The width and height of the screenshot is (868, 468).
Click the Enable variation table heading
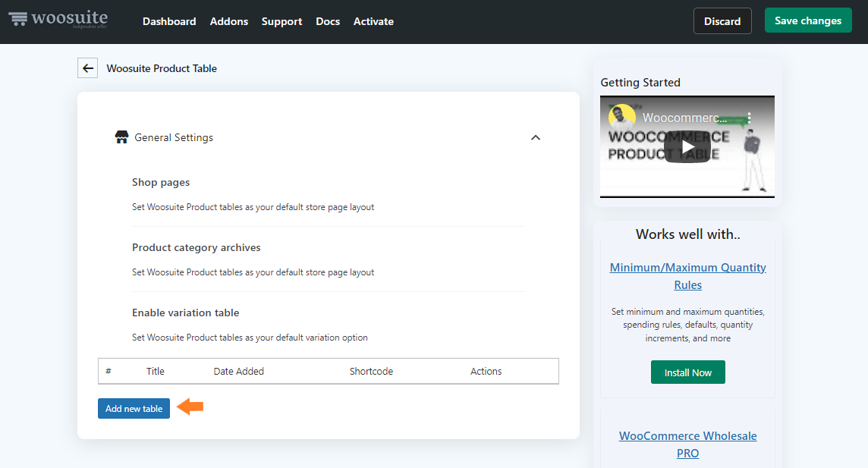(185, 313)
